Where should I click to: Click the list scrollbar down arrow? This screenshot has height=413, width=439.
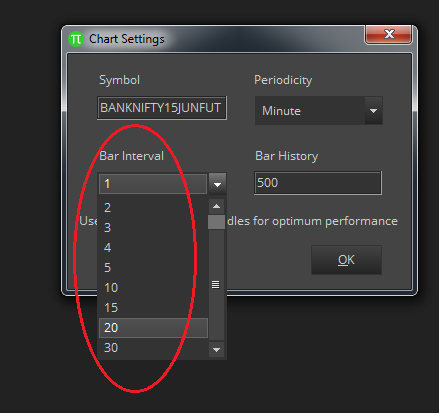coord(216,350)
